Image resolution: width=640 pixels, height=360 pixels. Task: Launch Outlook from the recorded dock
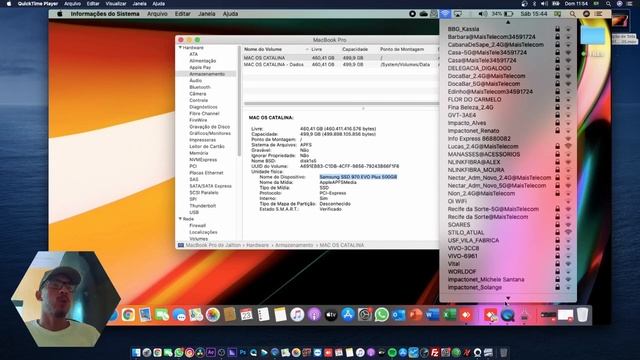tap(398, 315)
